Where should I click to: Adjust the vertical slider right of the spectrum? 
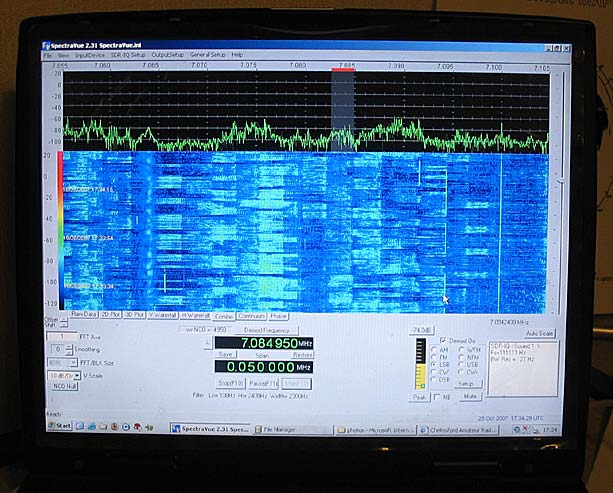(561, 182)
